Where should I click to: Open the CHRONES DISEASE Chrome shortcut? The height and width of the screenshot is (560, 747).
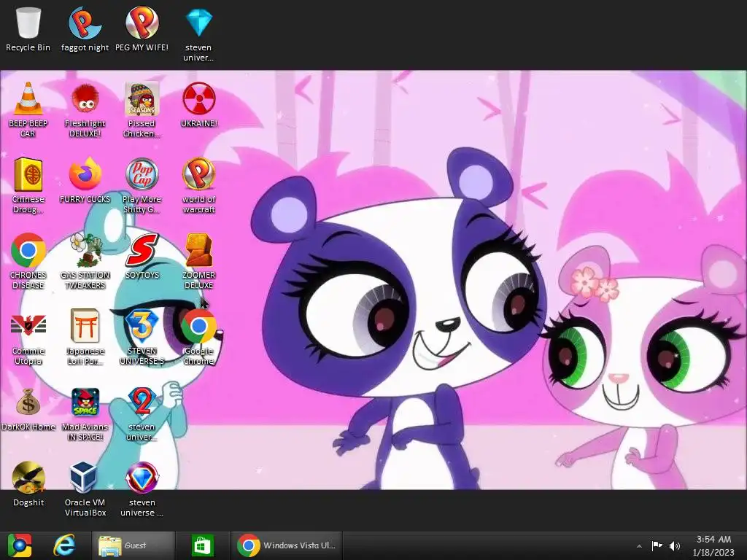(x=28, y=262)
